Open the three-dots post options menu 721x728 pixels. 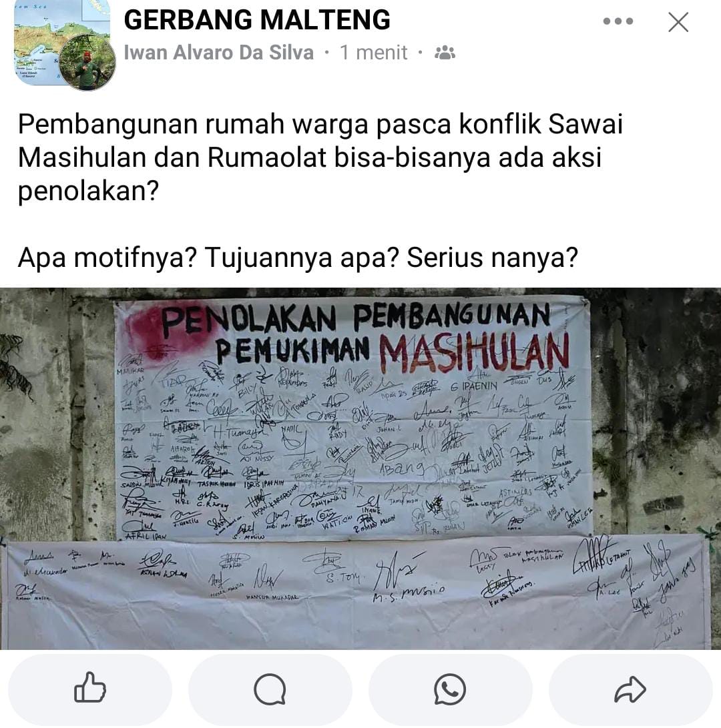618,21
